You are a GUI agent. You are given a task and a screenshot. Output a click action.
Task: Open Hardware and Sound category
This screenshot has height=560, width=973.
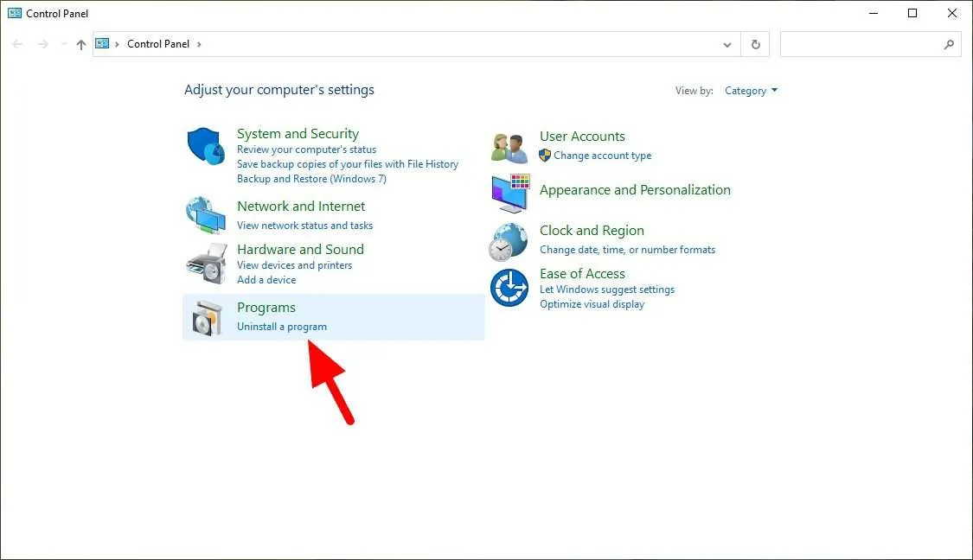[300, 249]
